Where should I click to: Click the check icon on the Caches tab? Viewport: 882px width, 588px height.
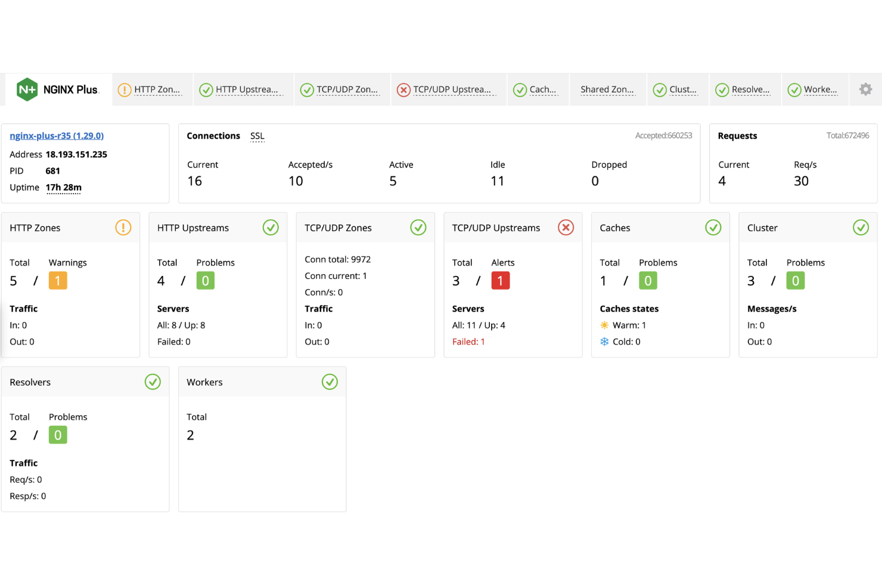click(x=520, y=90)
